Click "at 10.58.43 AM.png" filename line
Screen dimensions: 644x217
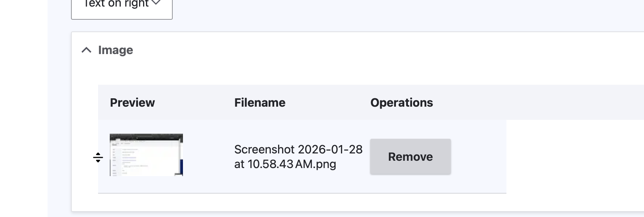point(285,164)
